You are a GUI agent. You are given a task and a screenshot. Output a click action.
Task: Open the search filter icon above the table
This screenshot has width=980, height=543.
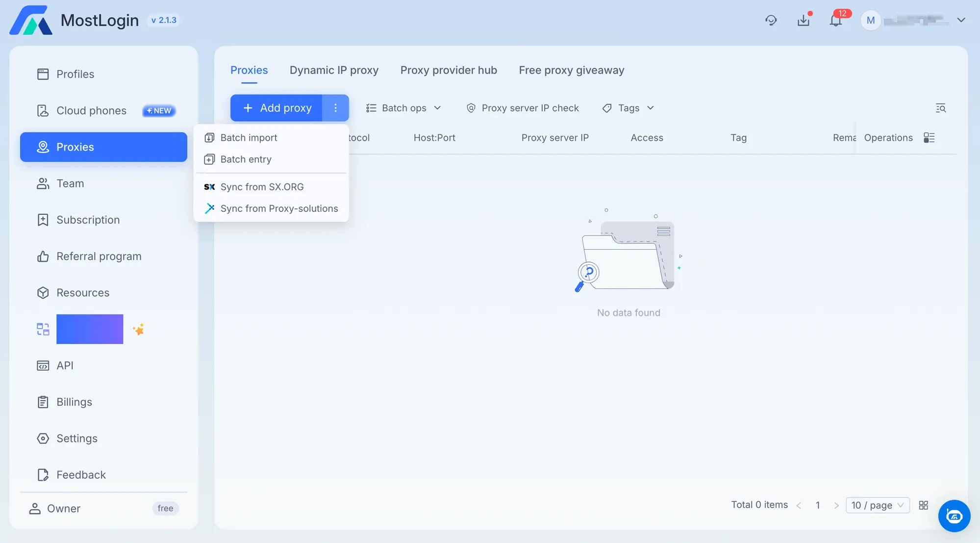941,108
